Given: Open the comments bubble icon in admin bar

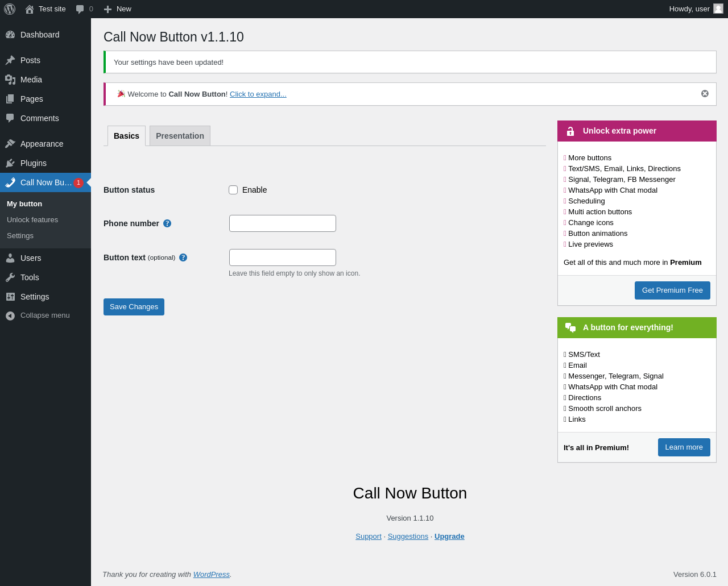Looking at the screenshot, I should coord(80,9).
